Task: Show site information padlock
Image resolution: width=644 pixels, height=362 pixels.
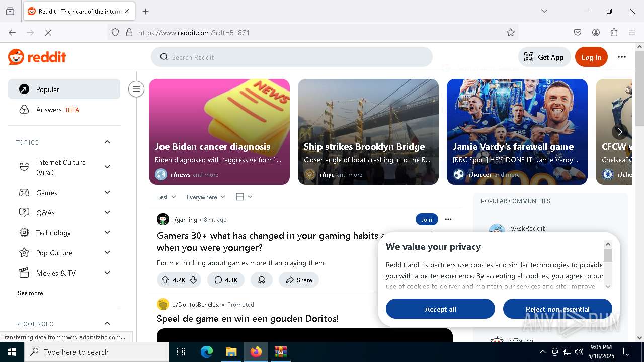Action: (x=129, y=32)
